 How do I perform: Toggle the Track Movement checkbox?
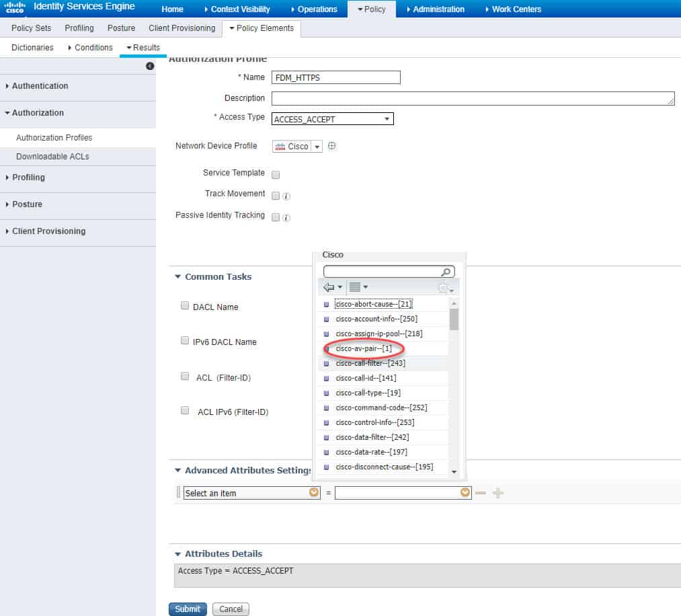click(x=276, y=196)
